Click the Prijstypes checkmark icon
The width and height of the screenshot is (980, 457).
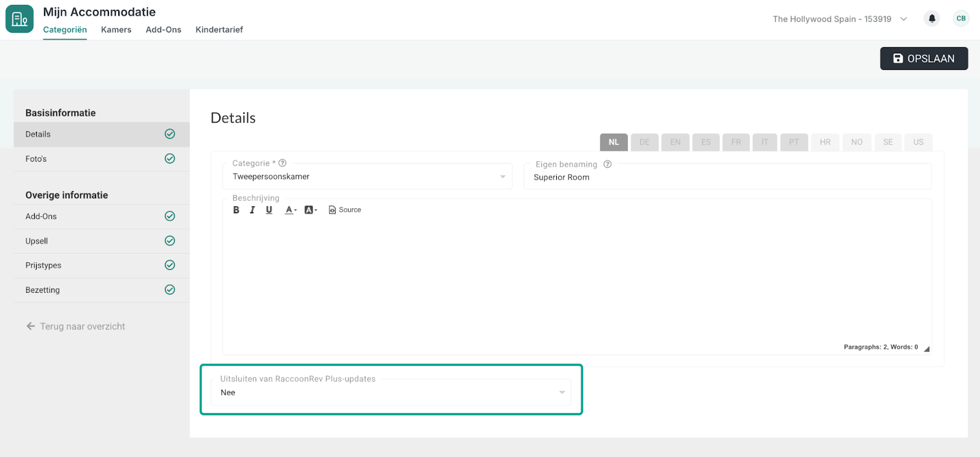click(170, 265)
